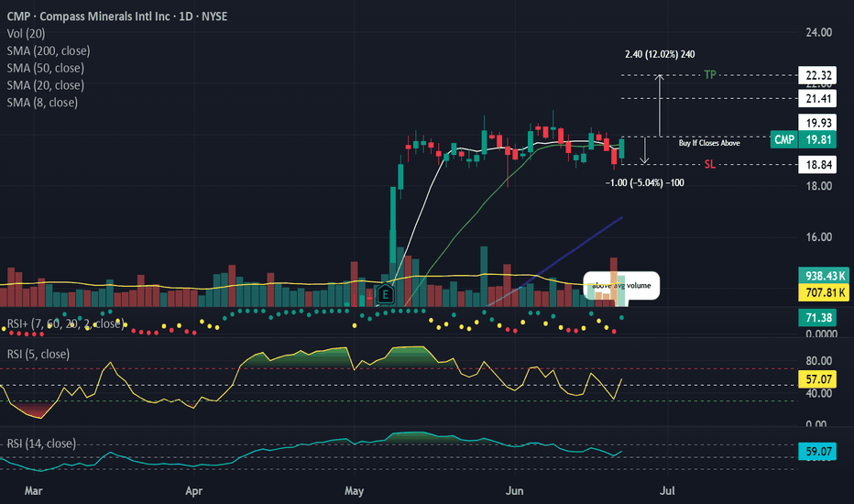Click the 938.43 K volume value
This screenshot has width=854, height=504.
pos(825,276)
